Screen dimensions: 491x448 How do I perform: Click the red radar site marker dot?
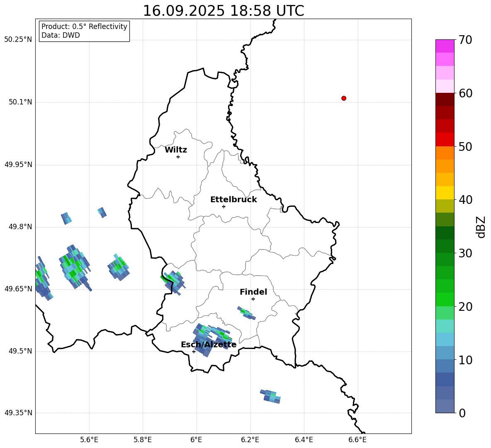343,98
